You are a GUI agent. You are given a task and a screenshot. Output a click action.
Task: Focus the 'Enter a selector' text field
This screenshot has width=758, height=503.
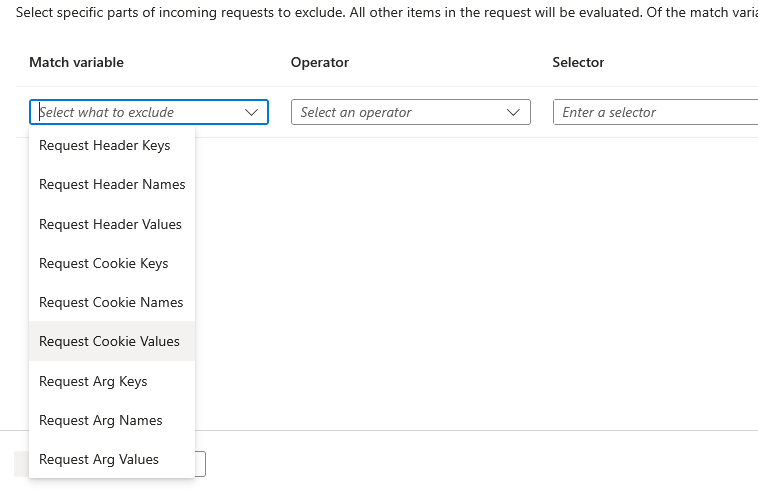click(x=654, y=112)
